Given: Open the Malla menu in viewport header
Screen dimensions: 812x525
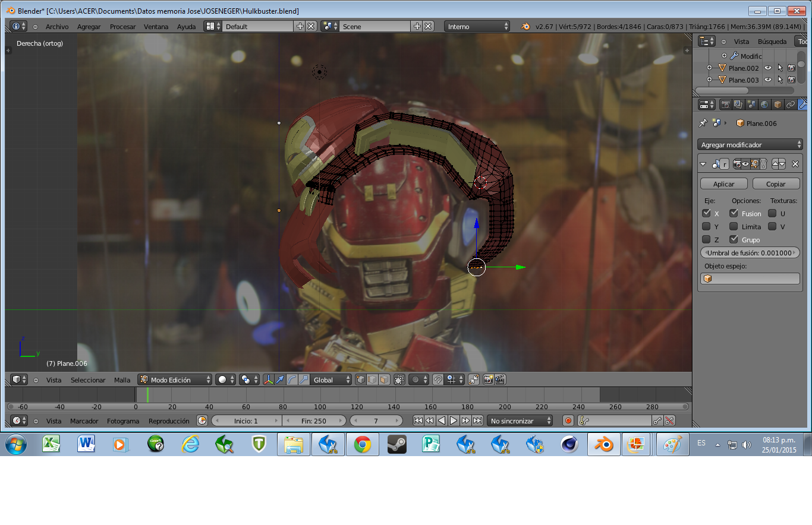Looking at the screenshot, I should (x=122, y=380).
